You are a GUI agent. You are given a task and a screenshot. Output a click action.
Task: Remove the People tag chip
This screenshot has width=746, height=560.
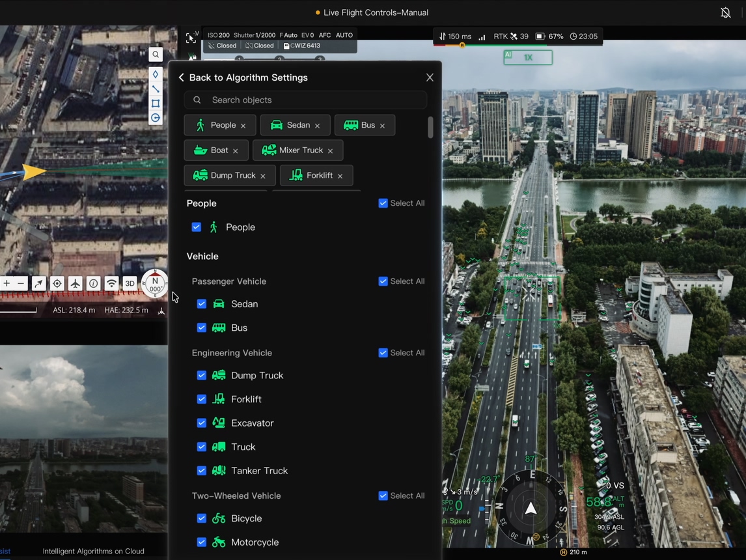243,126
